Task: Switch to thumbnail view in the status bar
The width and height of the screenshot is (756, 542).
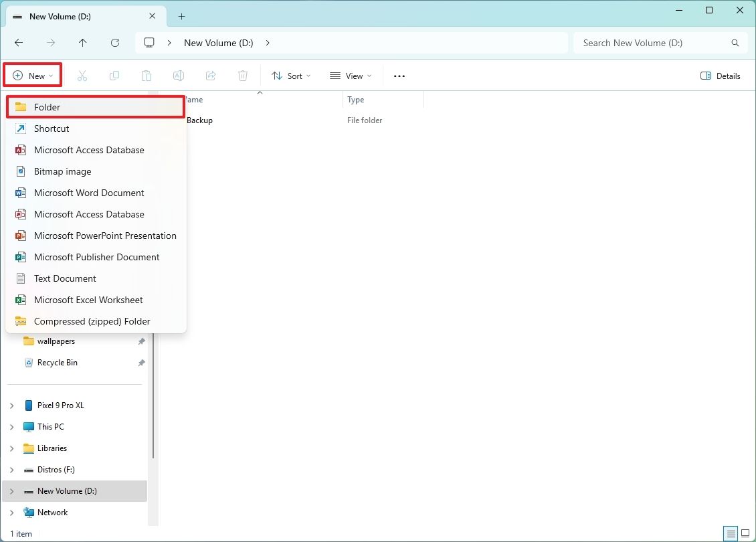Action: tap(745, 533)
